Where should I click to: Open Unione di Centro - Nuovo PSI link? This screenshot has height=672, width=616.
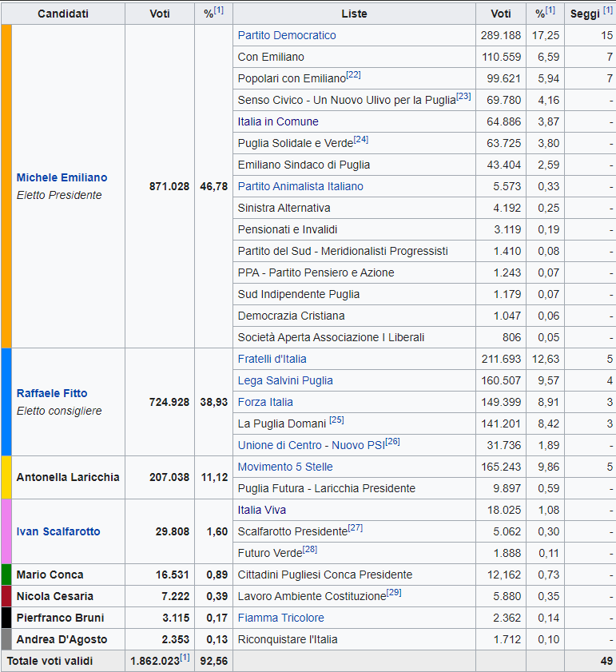pyautogui.click(x=311, y=445)
